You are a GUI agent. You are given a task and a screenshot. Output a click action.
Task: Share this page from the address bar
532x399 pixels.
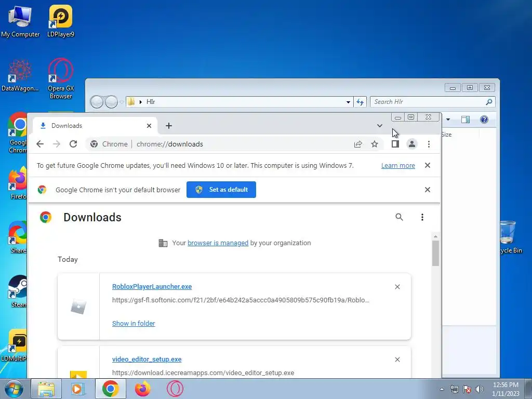tap(358, 144)
